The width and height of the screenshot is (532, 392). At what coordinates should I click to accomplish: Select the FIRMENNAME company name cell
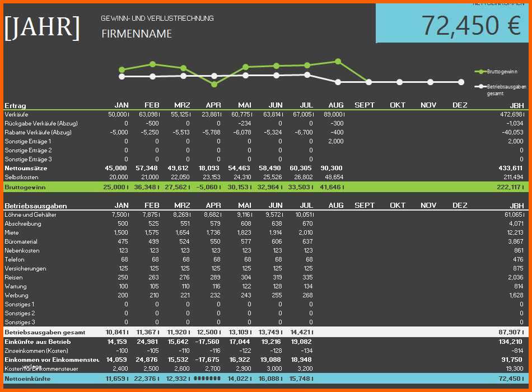pos(136,34)
